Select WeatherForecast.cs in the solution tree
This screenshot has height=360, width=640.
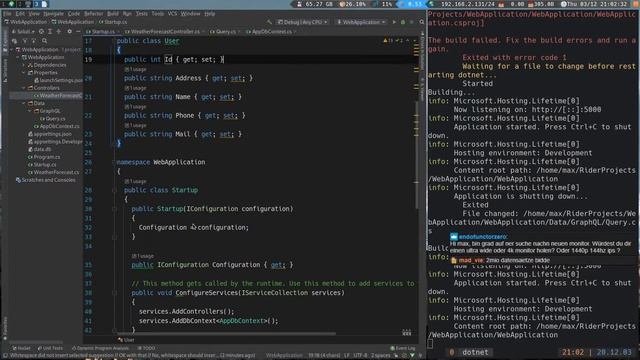coord(53,172)
